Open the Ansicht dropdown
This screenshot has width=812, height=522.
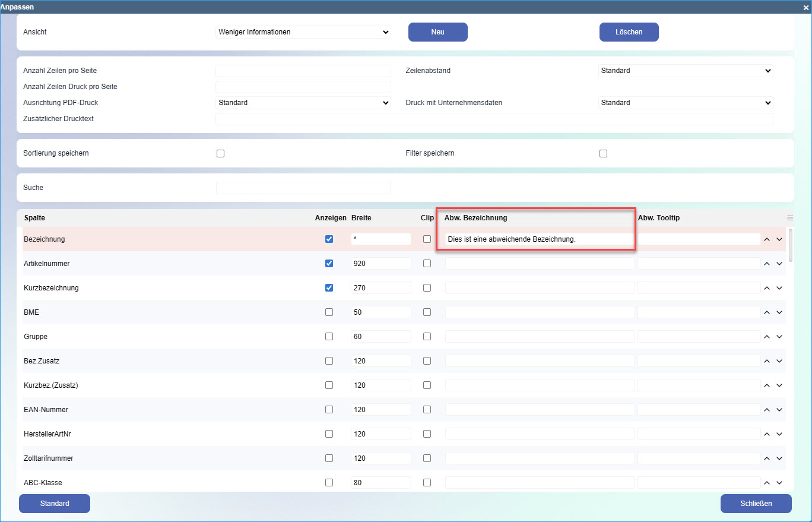(303, 32)
